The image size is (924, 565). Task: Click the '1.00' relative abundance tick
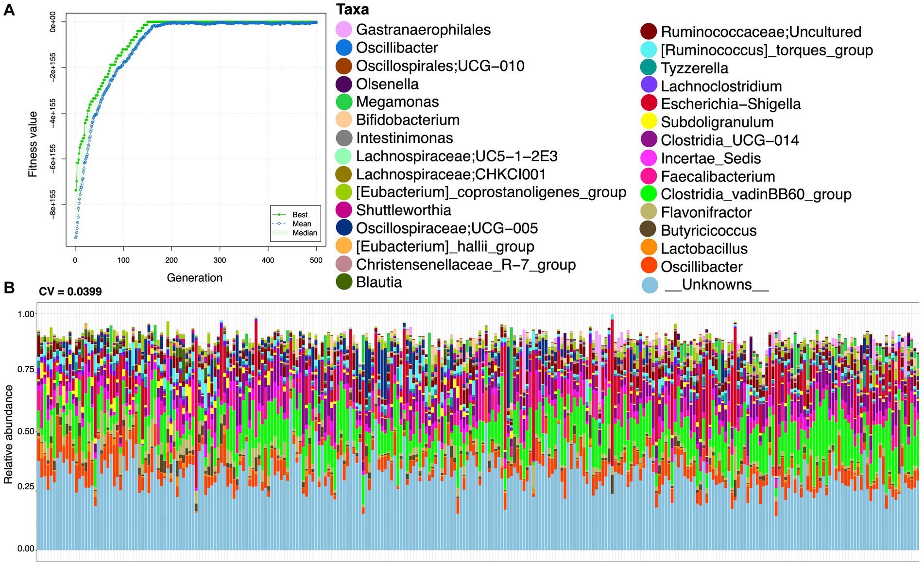tap(26, 314)
